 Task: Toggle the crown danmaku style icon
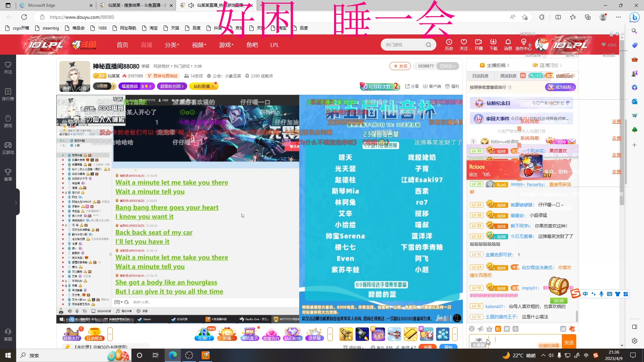tap(489, 329)
